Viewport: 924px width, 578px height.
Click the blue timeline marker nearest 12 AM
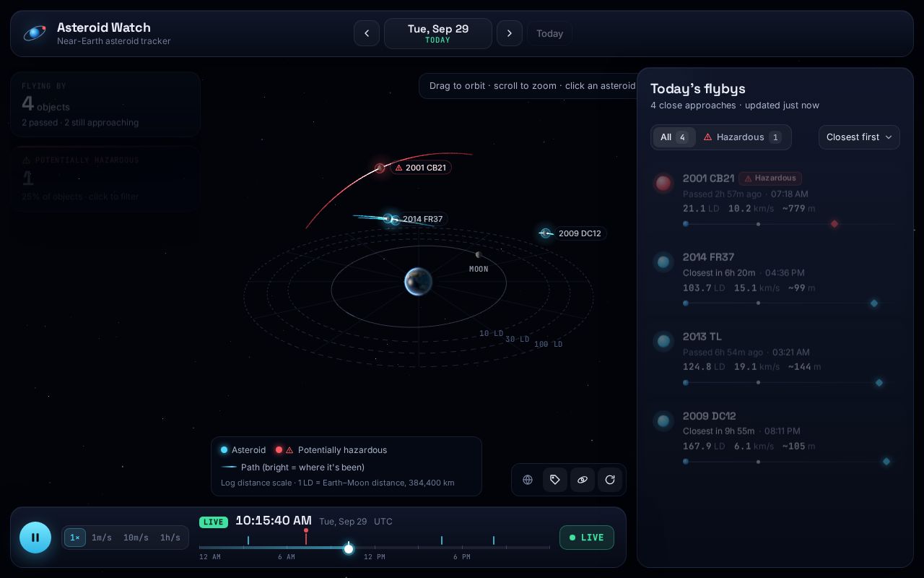click(x=248, y=540)
